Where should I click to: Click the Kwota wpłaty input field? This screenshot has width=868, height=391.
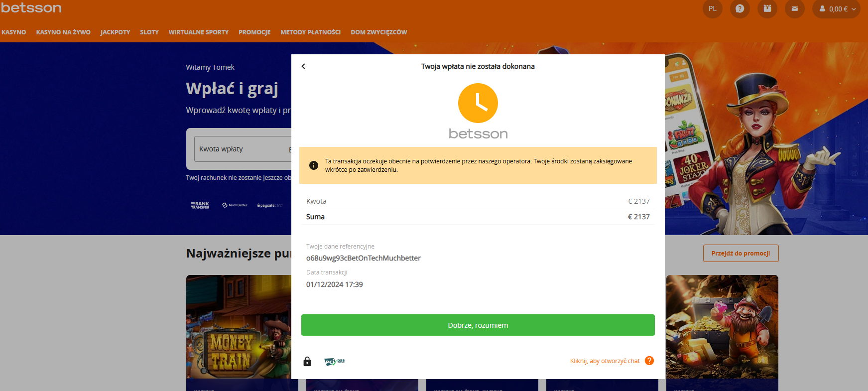tap(243, 149)
